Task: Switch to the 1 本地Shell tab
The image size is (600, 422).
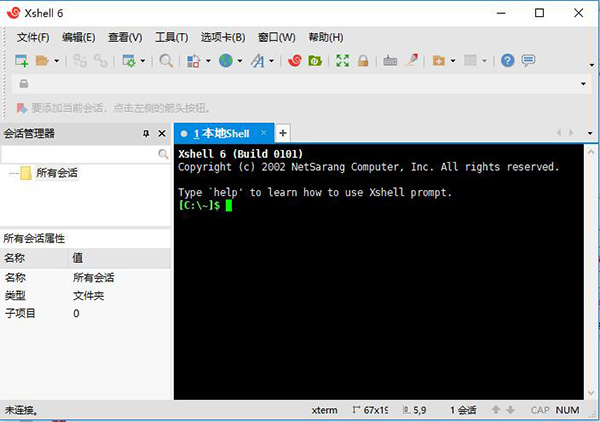Action: 221,133
